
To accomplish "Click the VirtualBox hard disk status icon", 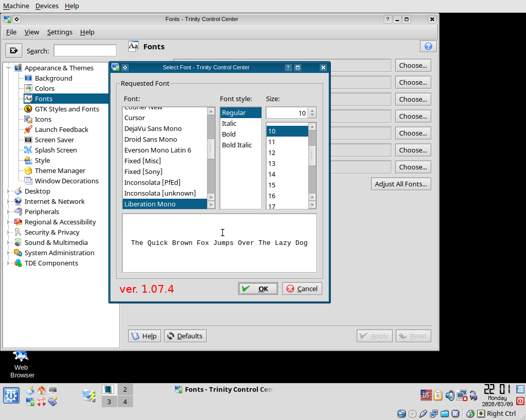I will pyautogui.click(x=401, y=414).
